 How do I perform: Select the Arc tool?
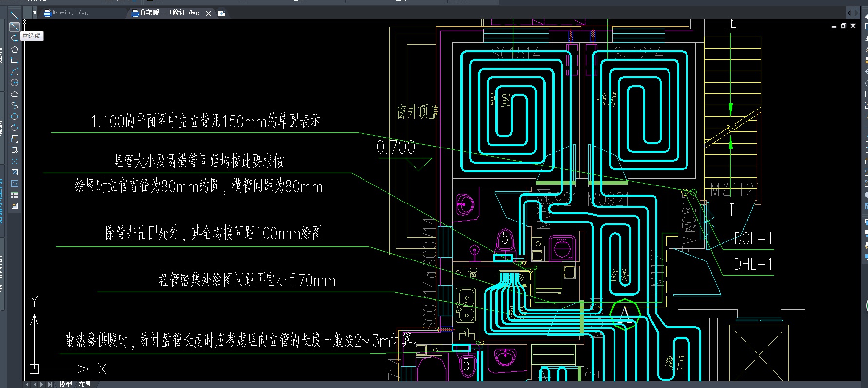pos(14,72)
